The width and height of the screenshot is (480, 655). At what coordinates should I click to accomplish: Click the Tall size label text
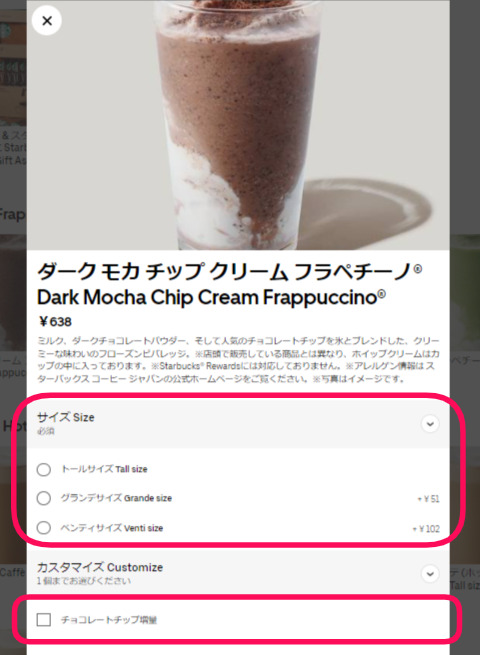[104, 469]
